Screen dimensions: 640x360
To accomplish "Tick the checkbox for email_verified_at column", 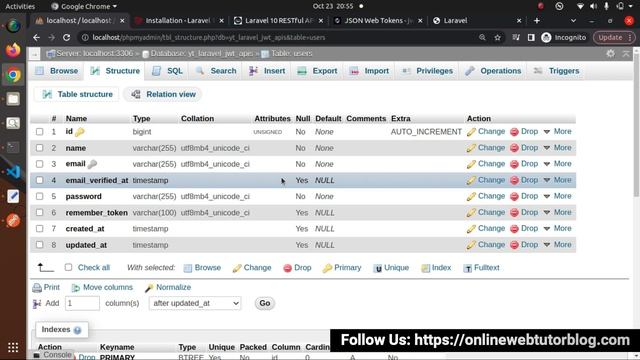I will pyautogui.click(x=40, y=180).
